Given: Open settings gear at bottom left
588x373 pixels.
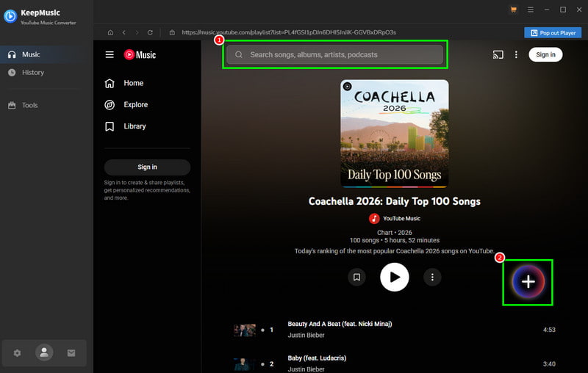Looking at the screenshot, I should pyautogui.click(x=17, y=352).
